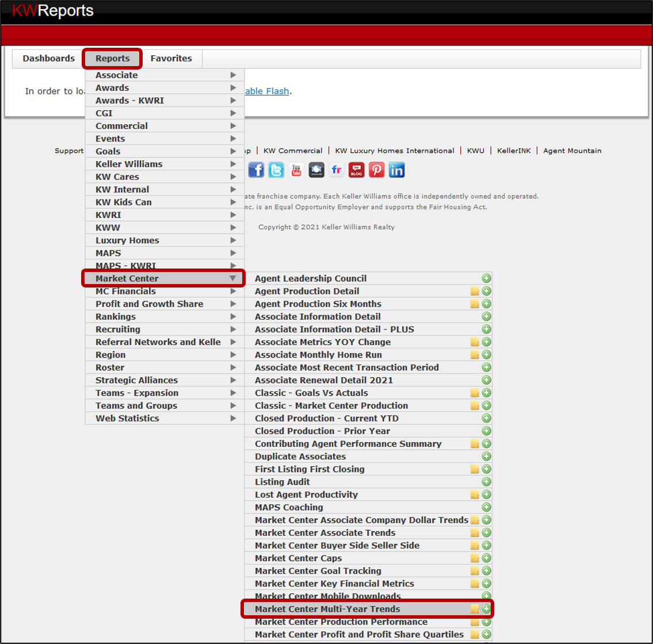The height and width of the screenshot is (644, 653).
Task: Select MC Financials in the Reports menu
Action: (165, 291)
